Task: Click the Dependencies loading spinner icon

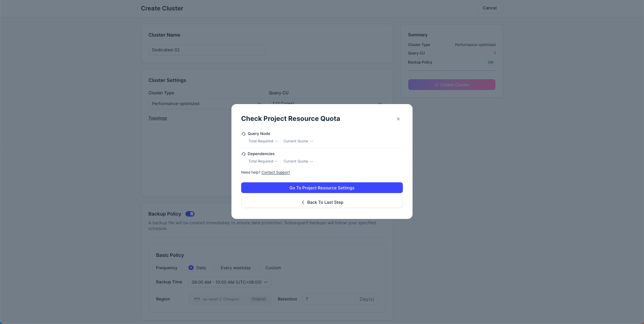Action: (244, 154)
